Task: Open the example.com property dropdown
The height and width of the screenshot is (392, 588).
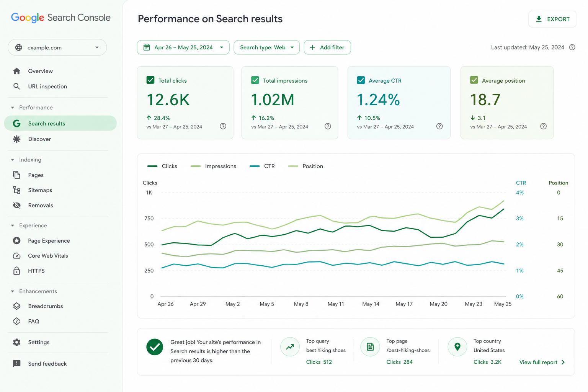Action: pyautogui.click(x=57, y=47)
